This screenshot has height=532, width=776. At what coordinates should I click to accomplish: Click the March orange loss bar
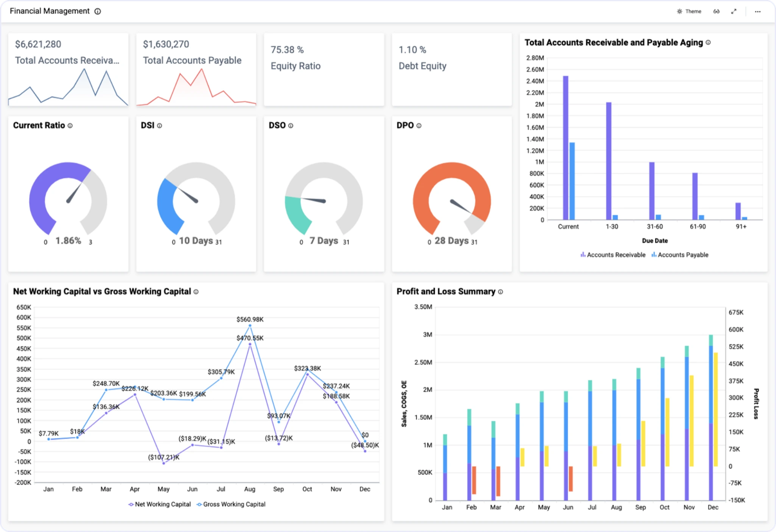(x=498, y=481)
